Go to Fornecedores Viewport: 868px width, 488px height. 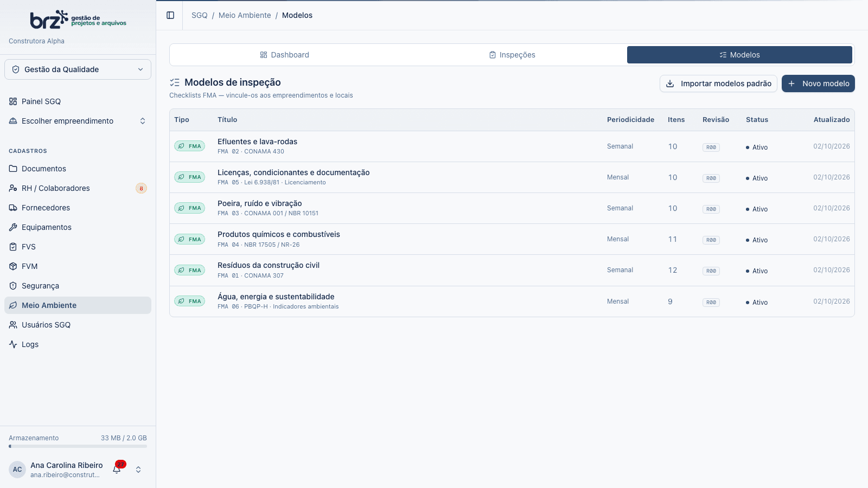point(78,208)
